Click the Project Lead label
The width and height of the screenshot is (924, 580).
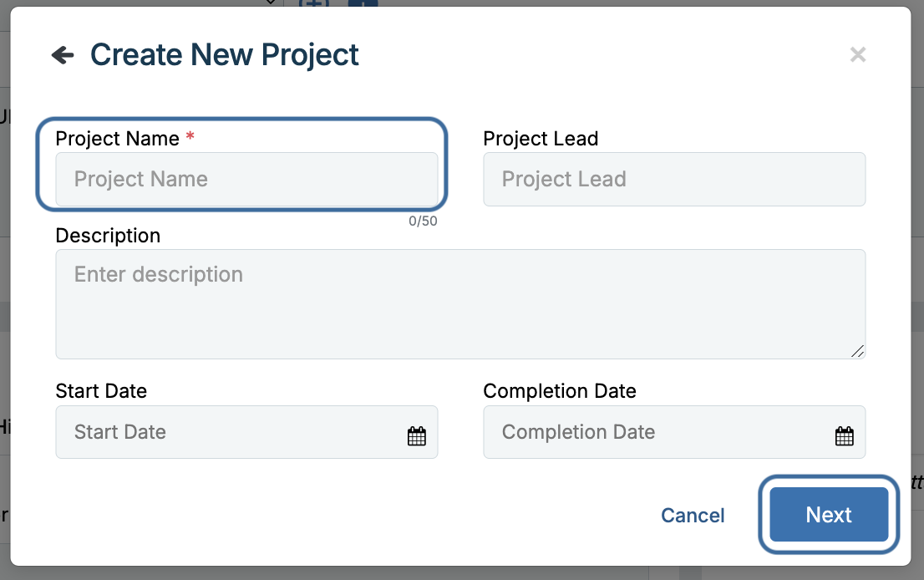pyautogui.click(x=541, y=139)
